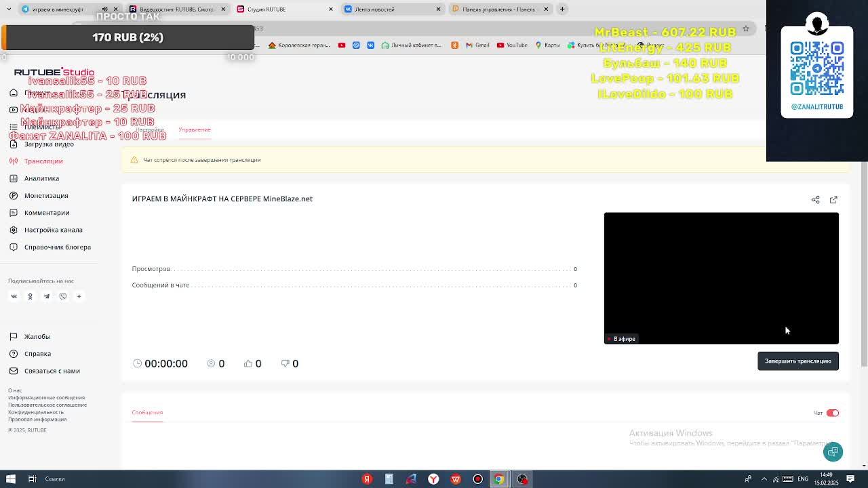
Task: Open the Карты bookmark
Action: (x=547, y=45)
